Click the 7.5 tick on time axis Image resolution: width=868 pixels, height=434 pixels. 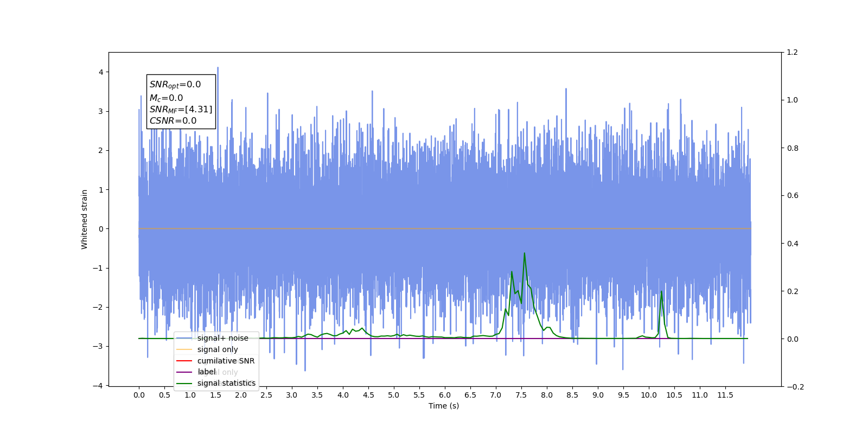(521, 395)
